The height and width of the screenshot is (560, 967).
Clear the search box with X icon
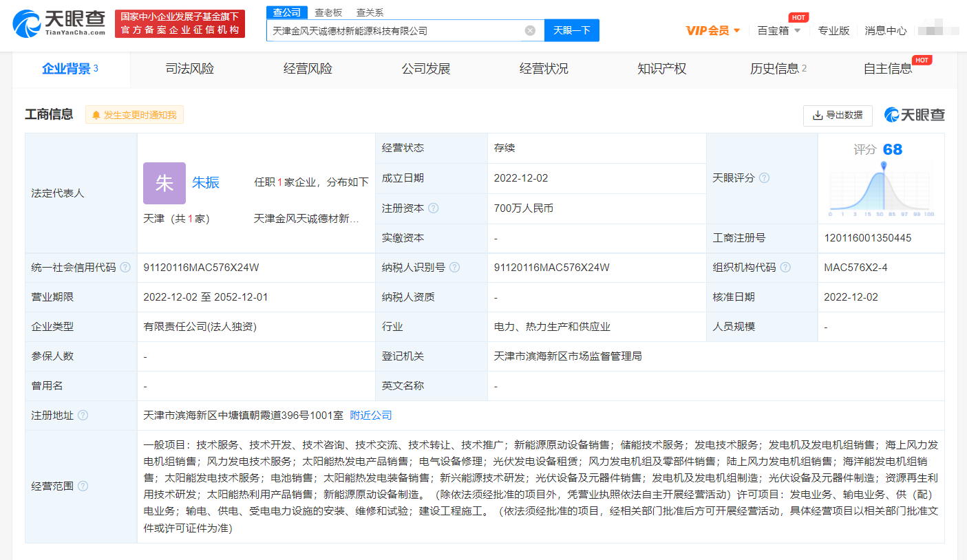pyautogui.click(x=530, y=30)
